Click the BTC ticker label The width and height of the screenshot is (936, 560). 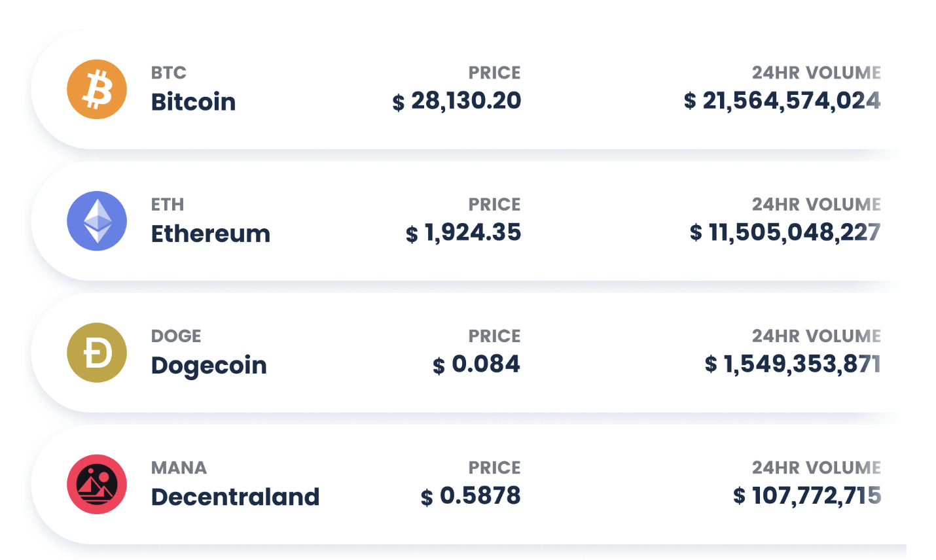coord(169,73)
